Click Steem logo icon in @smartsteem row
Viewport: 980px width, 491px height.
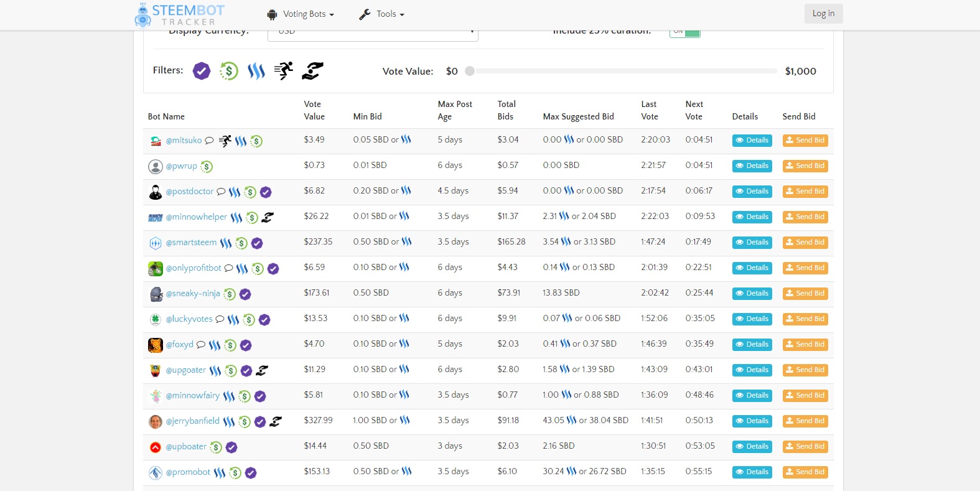coord(226,243)
